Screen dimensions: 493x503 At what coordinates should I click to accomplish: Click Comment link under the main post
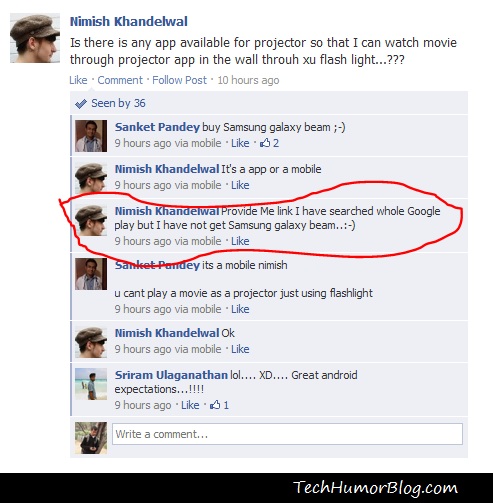tap(120, 80)
